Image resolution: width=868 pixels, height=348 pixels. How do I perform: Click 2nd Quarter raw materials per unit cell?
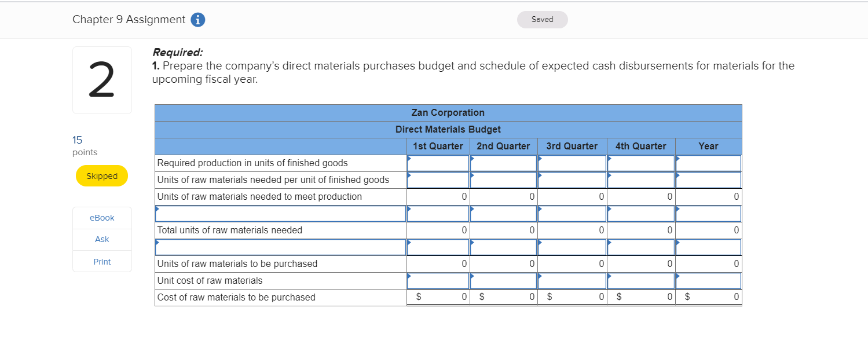click(503, 180)
